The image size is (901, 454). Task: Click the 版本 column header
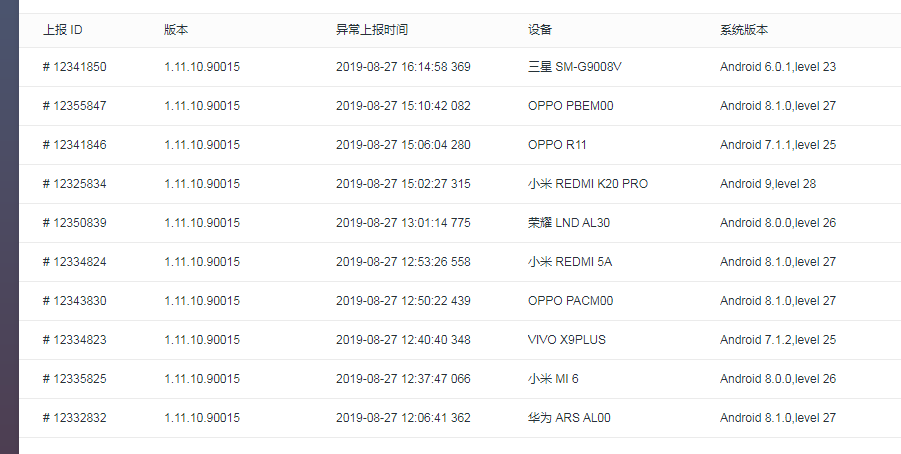click(x=176, y=30)
